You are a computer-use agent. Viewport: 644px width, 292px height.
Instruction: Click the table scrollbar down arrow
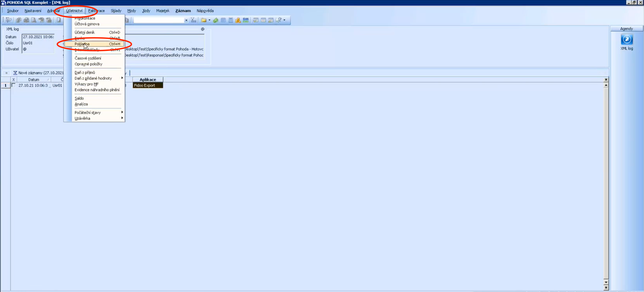(x=606, y=282)
